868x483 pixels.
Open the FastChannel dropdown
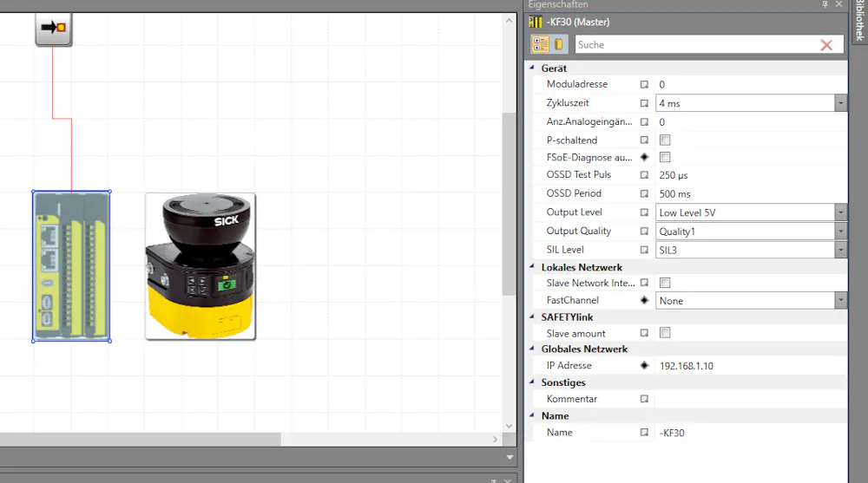(840, 300)
